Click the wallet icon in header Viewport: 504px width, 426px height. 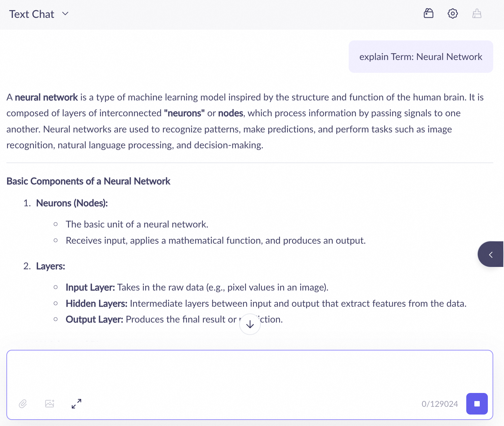(x=428, y=13)
